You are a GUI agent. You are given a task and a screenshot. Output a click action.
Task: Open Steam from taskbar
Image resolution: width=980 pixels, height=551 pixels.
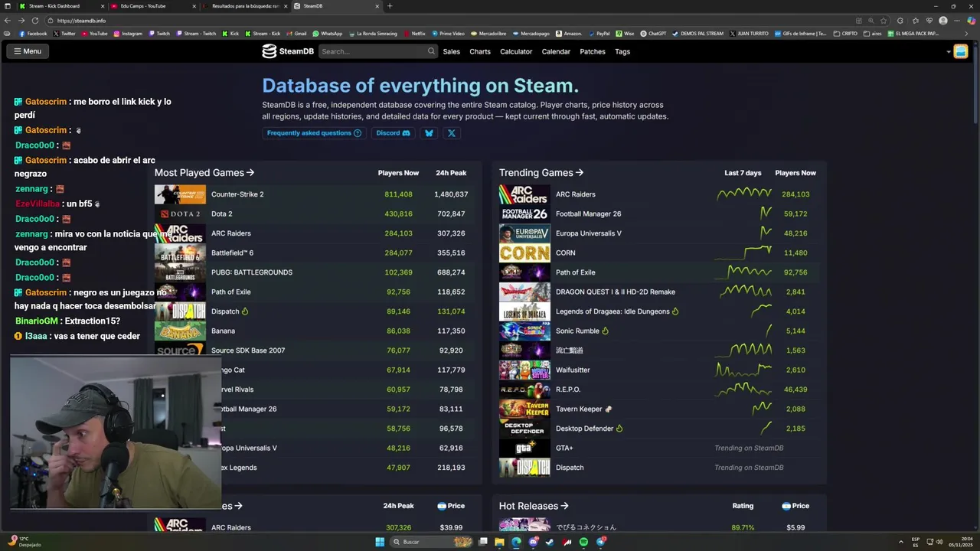tap(550, 542)
